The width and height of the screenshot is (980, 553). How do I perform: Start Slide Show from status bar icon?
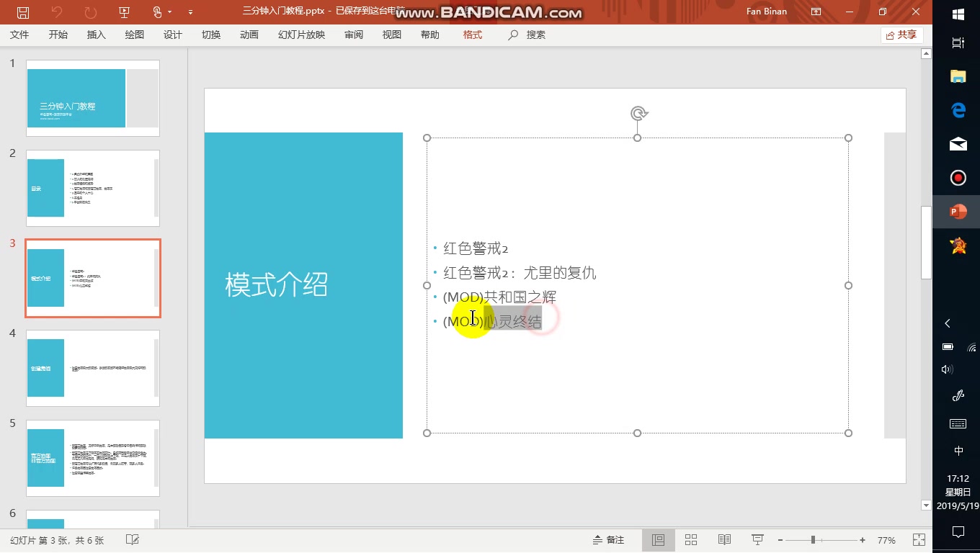(x=757, y=540)
